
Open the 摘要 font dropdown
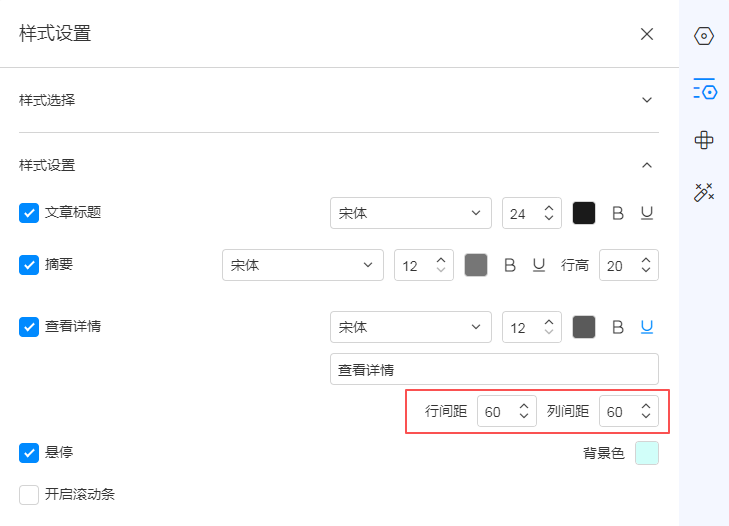pyautogui.click(x=302, y=265)
